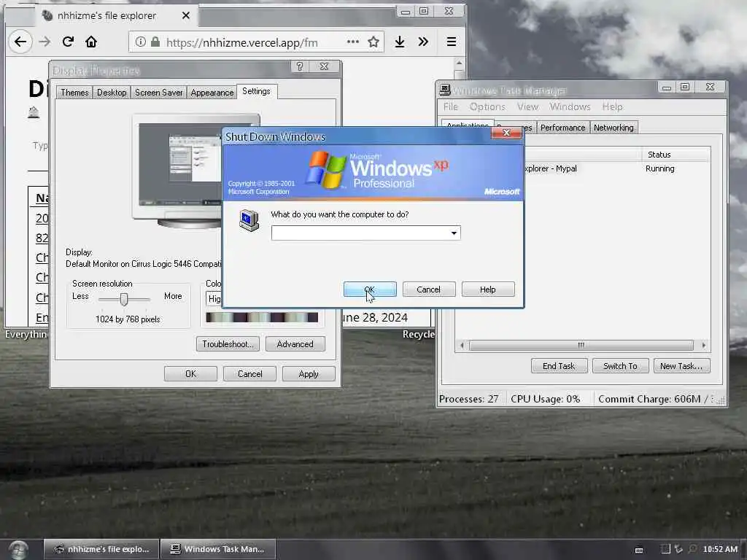Viewport: 747px width, 560px height.
Task: Show more browser toolbar tools
Action: point(423,42)
